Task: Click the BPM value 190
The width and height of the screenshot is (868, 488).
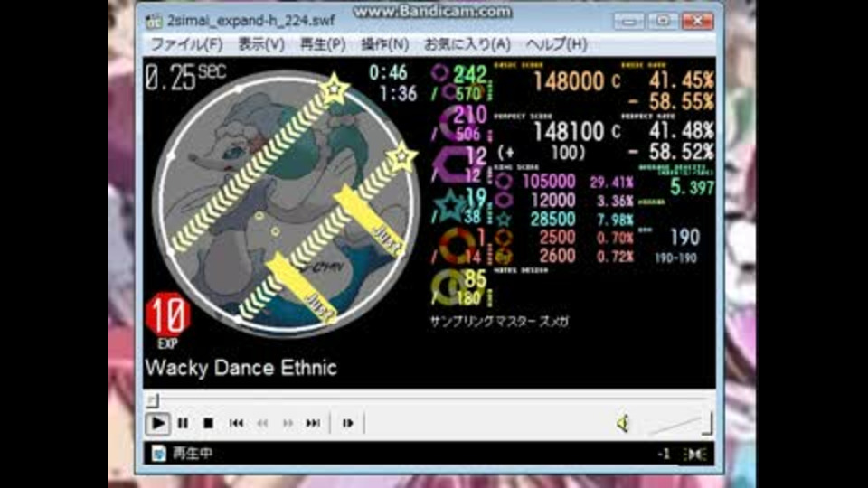Action: click(685, 238)
